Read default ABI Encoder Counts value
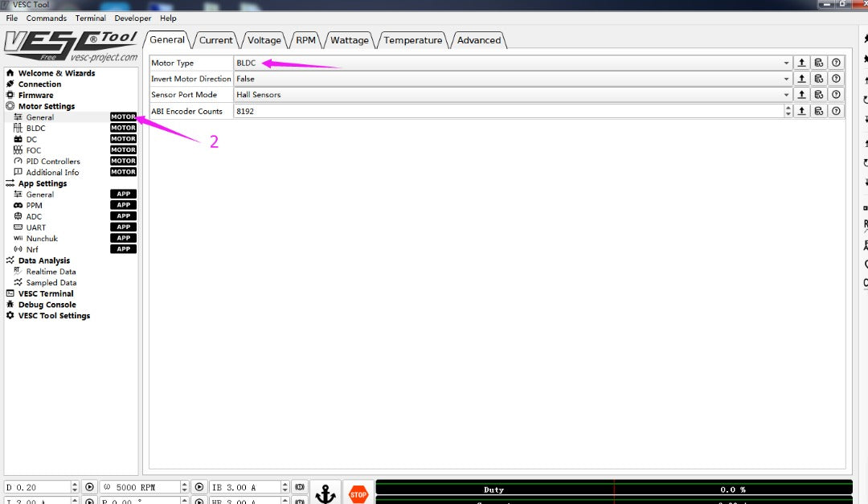Screen dimensions: 868x504 pos(819,111)
